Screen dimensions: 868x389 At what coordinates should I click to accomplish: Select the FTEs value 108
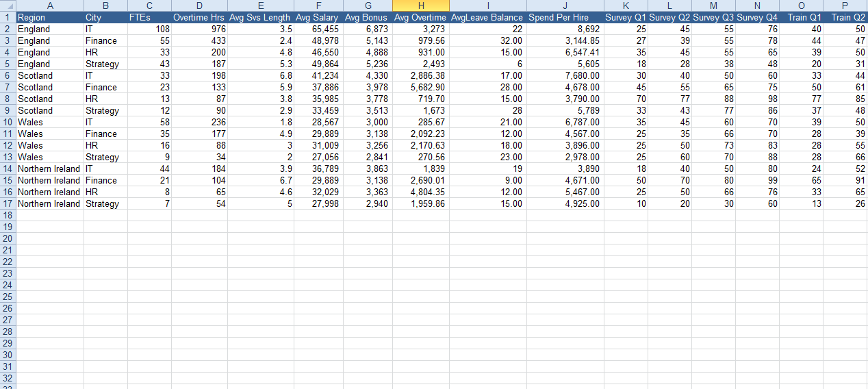[149, 29]
